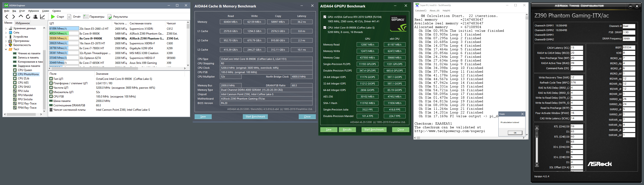
Task: Open the user icon in AIDA64 toolbar
Action: 35,17
